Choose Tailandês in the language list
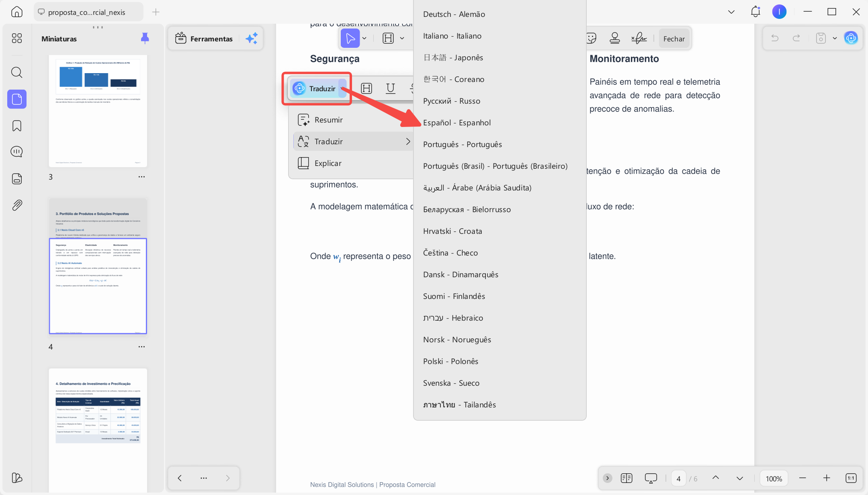The height and width of the screenshot is (495, 868). (500, 405)
